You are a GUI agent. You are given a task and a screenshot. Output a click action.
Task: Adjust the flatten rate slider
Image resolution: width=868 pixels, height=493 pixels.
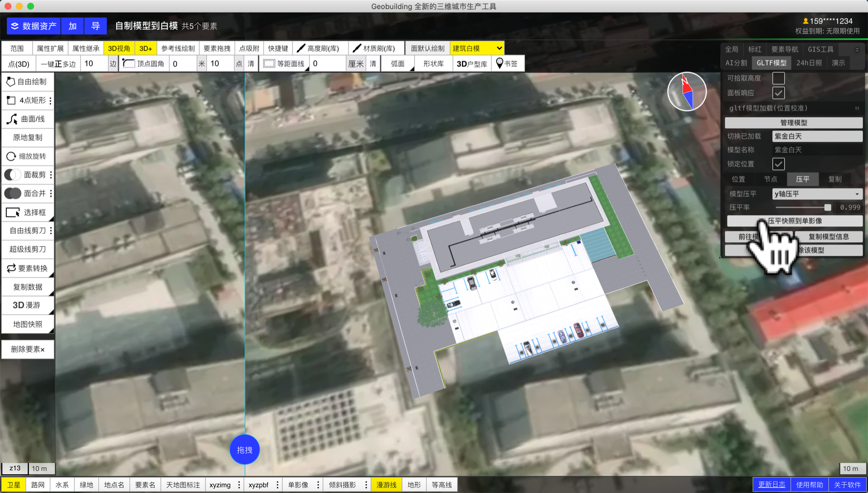[x=827, y=207]
